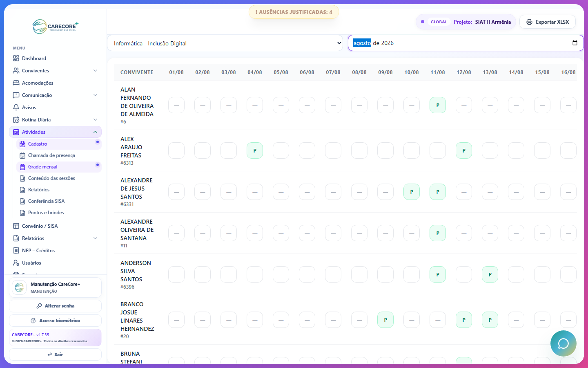This screenshot has height=368, width=588.
Task: Expand the bottom Relatórios menu chevron
Action: [x=95, y=238]
